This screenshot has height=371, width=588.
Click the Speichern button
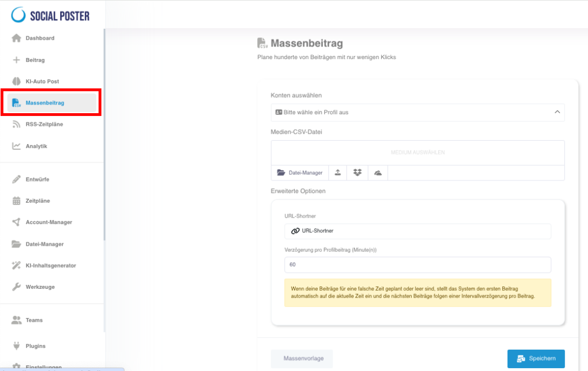click(x=536, y=358)
